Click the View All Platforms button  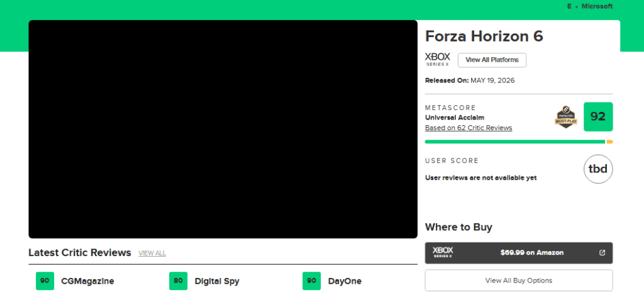pyautogui.click(x=492, y=60)
